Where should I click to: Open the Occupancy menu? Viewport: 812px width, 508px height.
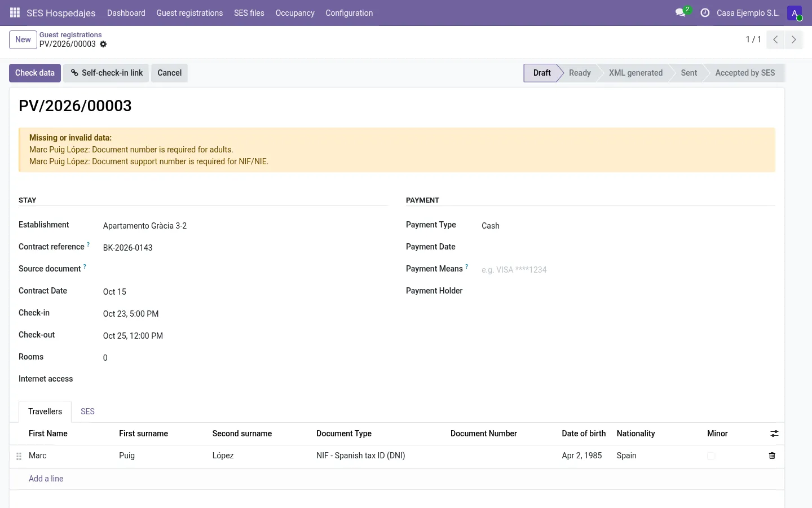pos(295,13)
